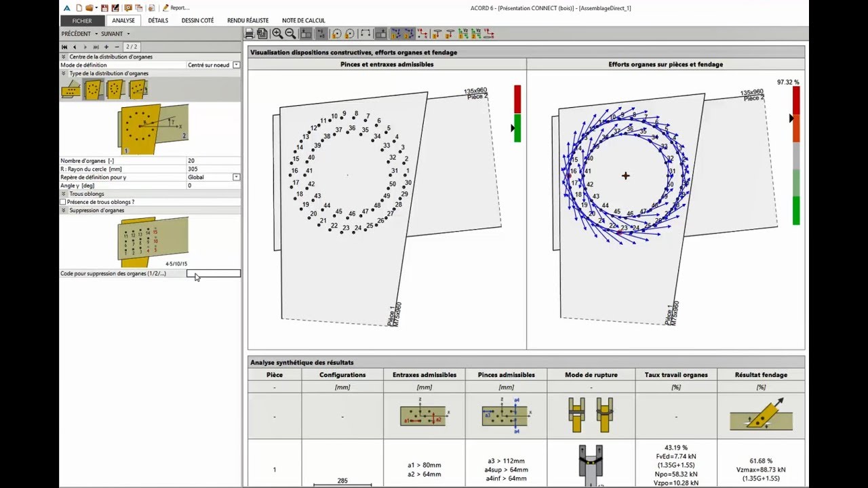Switch to the NOTE DE CALCUL tab
This screenshot has height=488, width=868.
click(303, 21)
